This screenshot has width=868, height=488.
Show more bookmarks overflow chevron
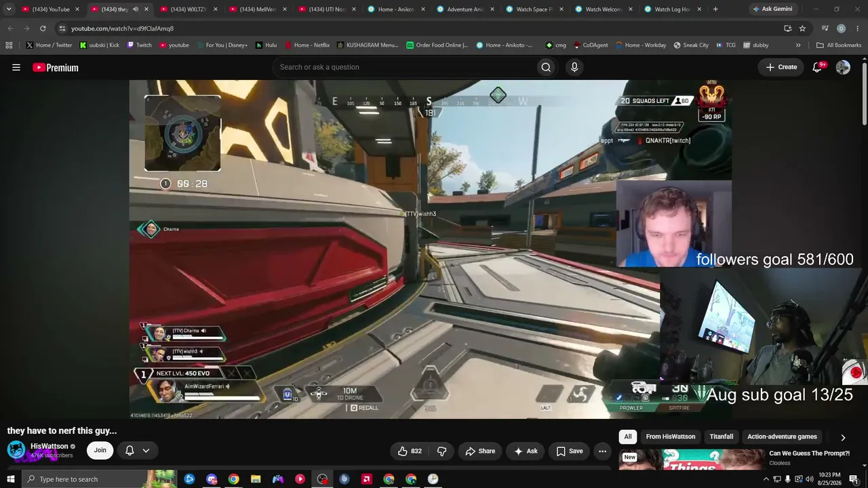click(x=798, y=45)
